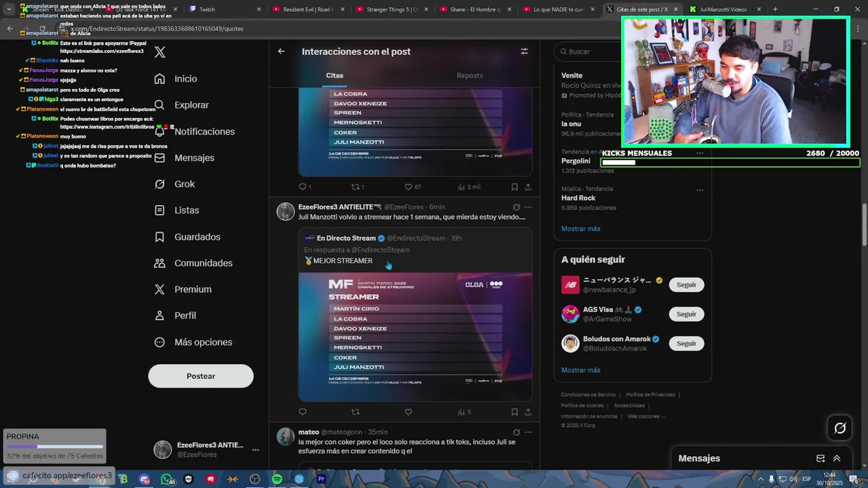This screenshot has height=488, width=868.
Task: Reply to the EzeeFlores3 post
Action: (302, 412)
